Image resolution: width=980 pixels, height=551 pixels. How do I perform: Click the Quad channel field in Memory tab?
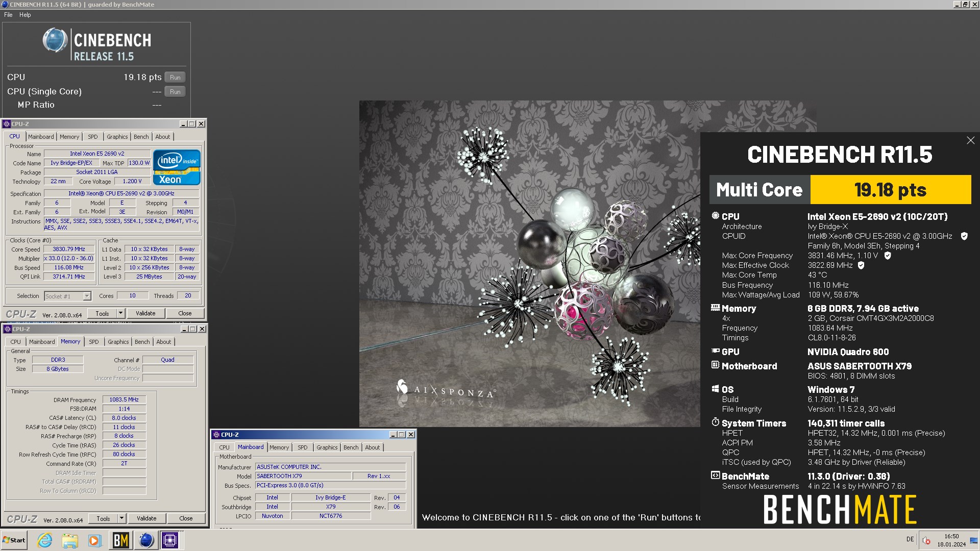pyautogui.click(x=167, y=360)
